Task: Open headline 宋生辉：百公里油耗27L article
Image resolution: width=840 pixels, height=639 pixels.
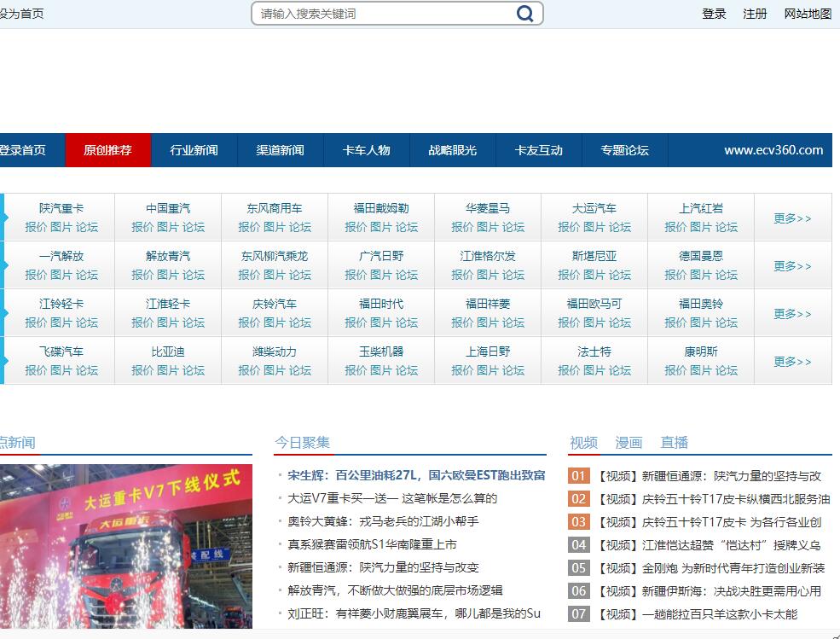Action: (416, 475)
